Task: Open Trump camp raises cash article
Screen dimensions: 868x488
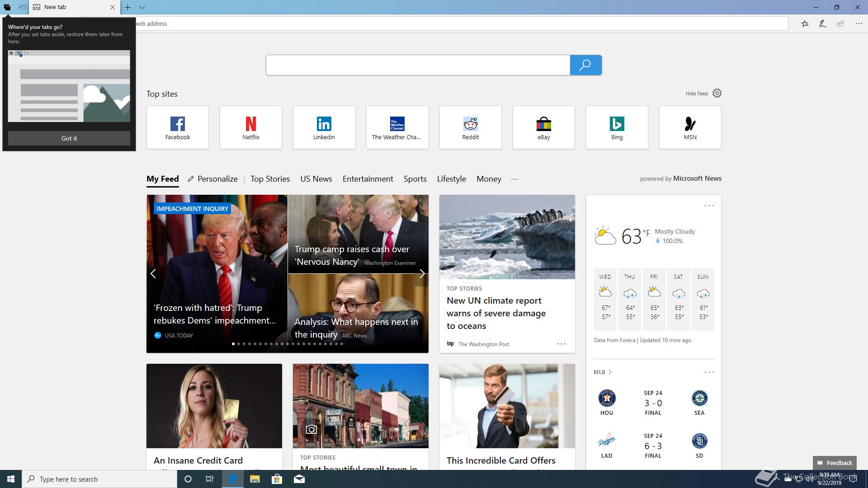Action: (358, 234)
